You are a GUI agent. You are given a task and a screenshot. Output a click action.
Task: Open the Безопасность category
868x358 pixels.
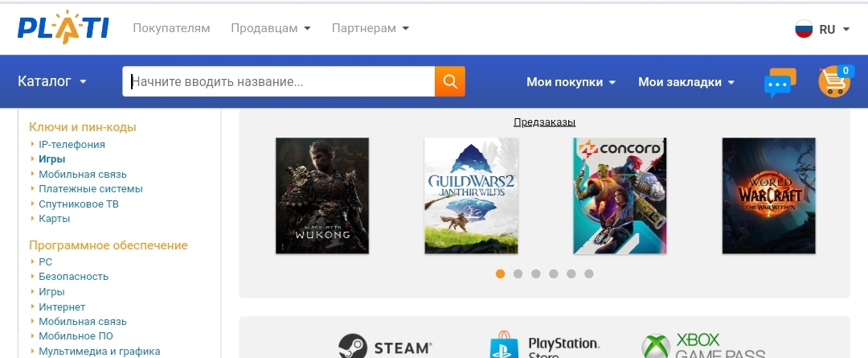pos(74,277)
